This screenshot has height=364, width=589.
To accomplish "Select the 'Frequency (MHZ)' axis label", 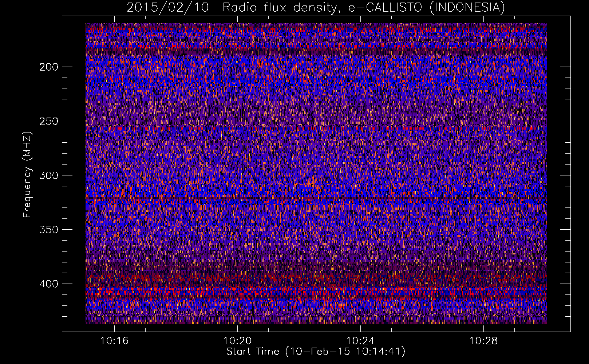I will (x=27, y=175).
